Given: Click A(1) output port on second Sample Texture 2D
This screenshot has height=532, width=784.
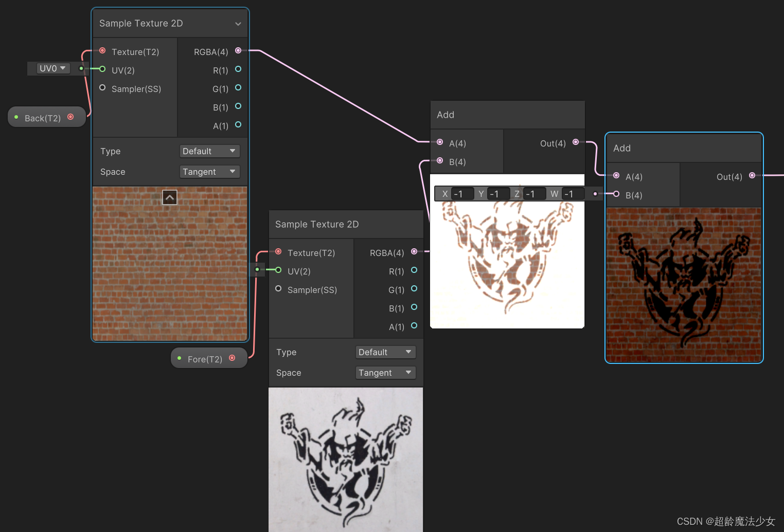Looking at the screenshot, I should pos(414,325).
